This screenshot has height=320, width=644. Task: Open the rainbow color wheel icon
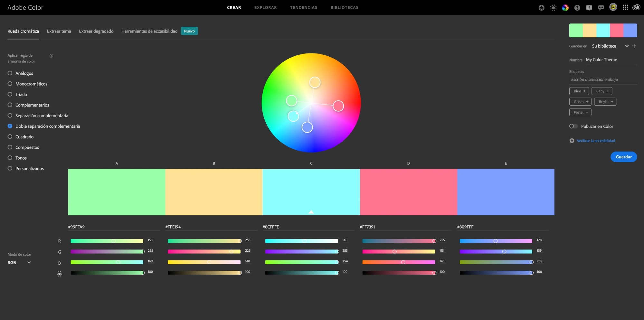(x=565, y=8)
